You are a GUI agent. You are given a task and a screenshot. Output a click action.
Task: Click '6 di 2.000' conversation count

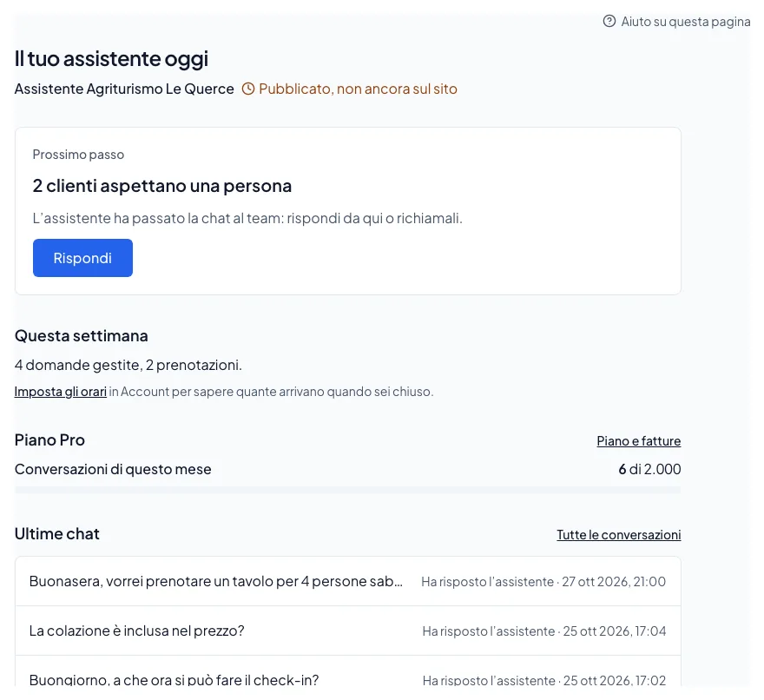tap(649, 469)
